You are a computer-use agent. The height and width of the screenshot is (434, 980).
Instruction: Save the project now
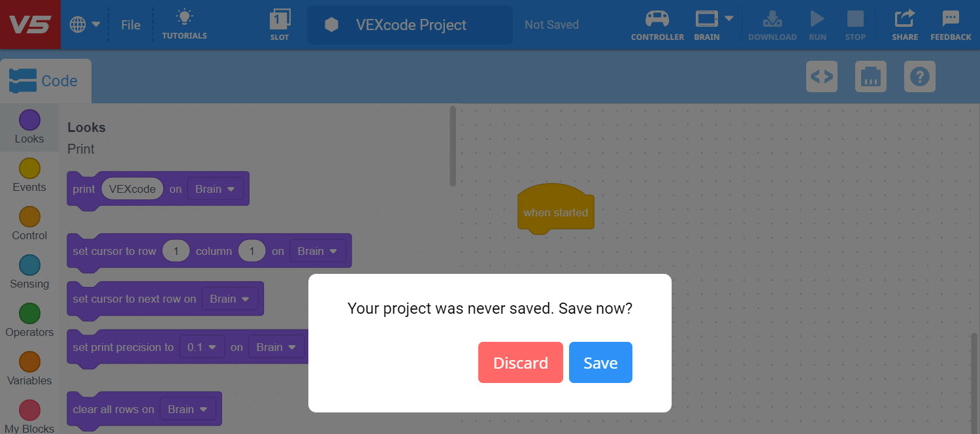(x=600, y=362)
